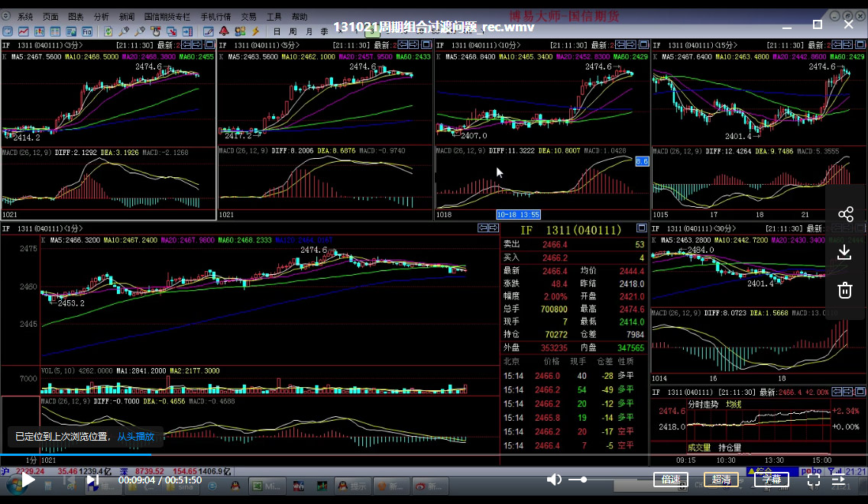This screenshot has width=868, height=504.
Task: Enter fullscreen mode in video player
Action: (813, 480)
